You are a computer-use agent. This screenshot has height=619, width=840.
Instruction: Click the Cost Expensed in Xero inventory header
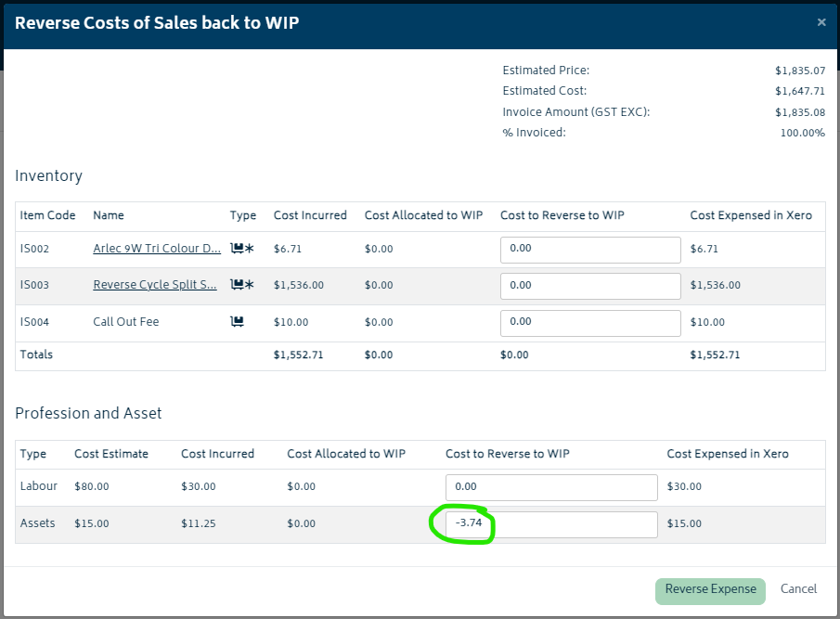tap(751, 215)
